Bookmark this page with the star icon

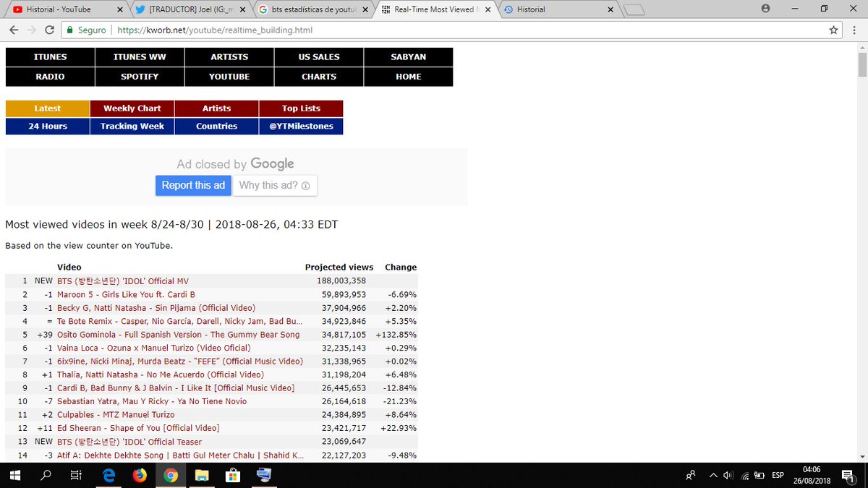point(834,30)
